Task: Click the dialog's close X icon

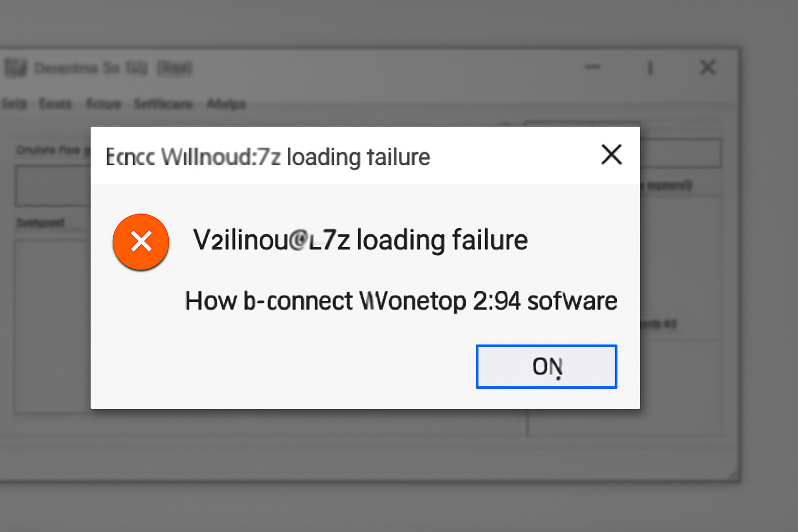Action: tap(611, 154)
